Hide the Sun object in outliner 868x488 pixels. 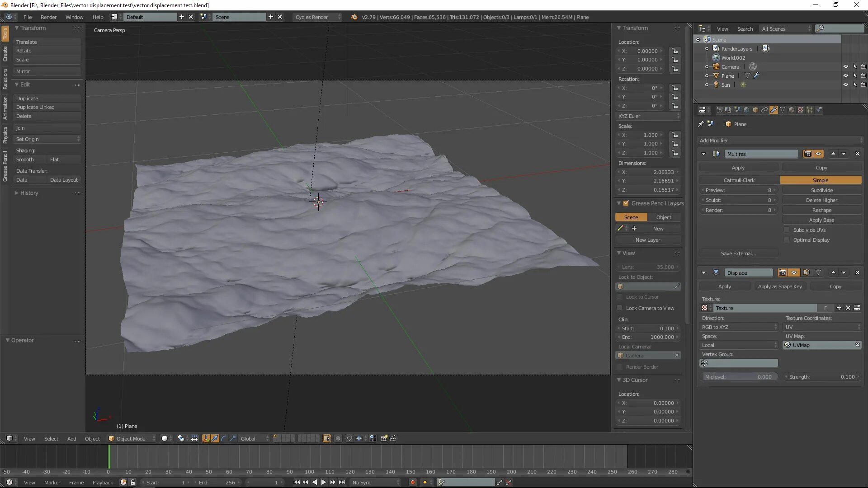845,84
